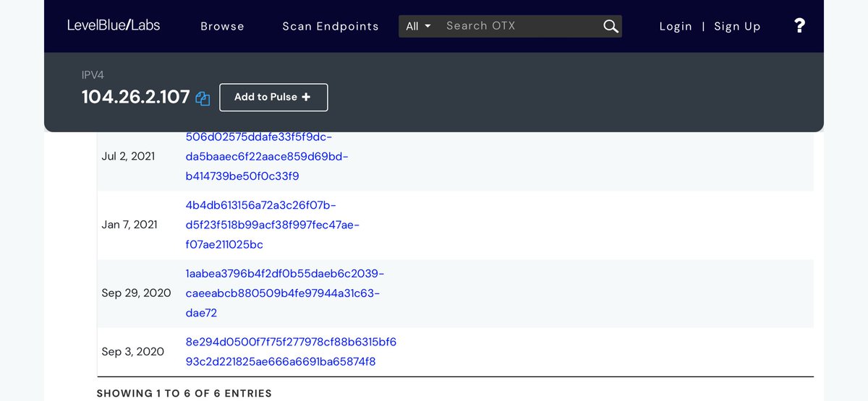This screenshot has height=401, width=868.
Task: Click the Sep 3, 2020 date cell
Action: point(132,351)
